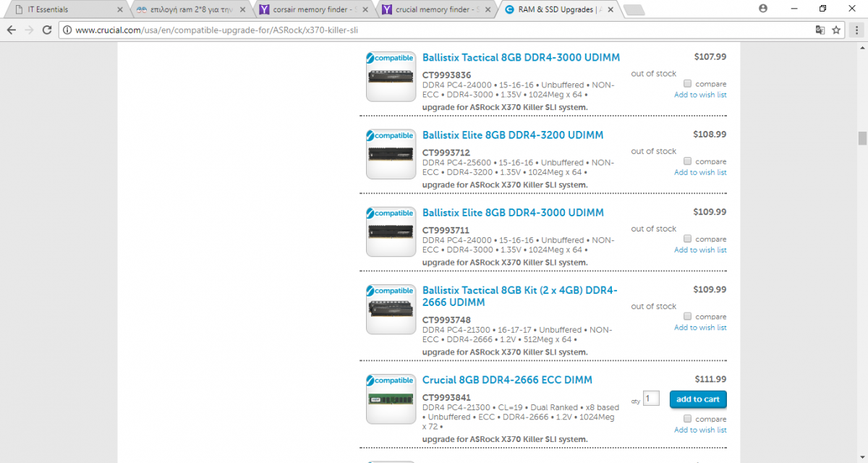Click the compatible badge on Ballistix Elite 8GB DDR4-3200
868x463 pixels.
click(390, 135)
